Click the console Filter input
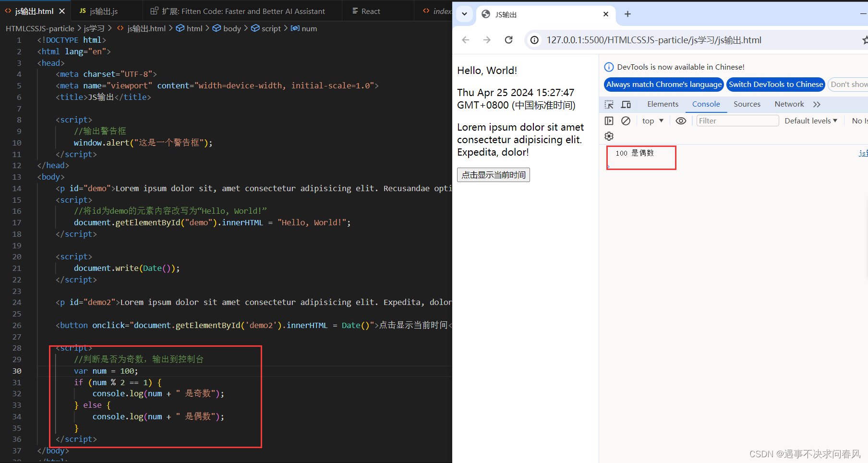Image resolution: width=868 pixels, height=463 pixels. pos(737,121)
